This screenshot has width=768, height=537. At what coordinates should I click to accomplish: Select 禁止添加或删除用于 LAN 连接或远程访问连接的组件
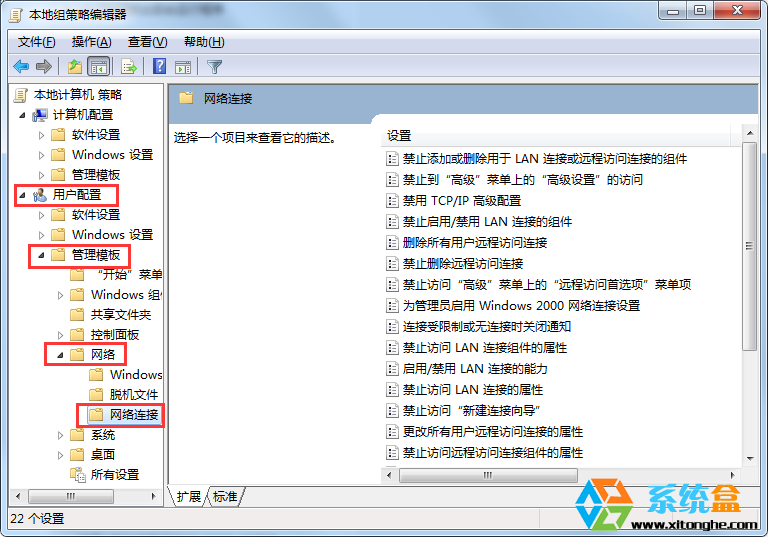545,159
